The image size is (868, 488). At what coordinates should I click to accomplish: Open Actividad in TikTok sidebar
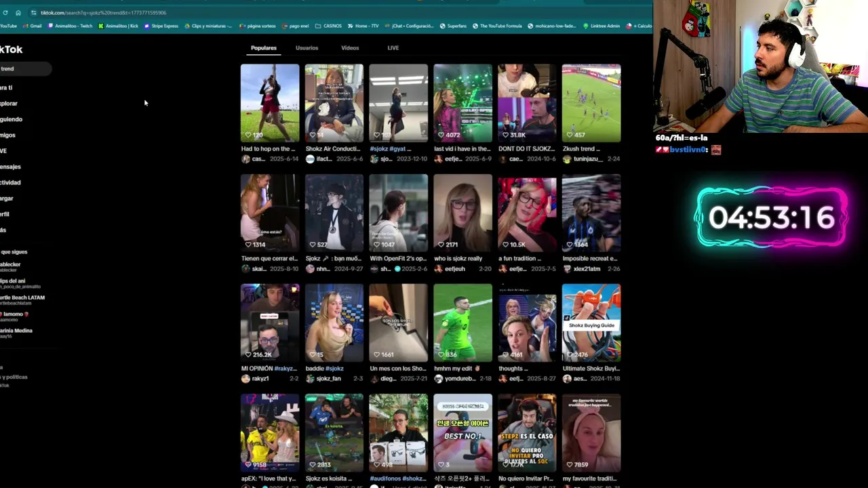pos(10,182)
